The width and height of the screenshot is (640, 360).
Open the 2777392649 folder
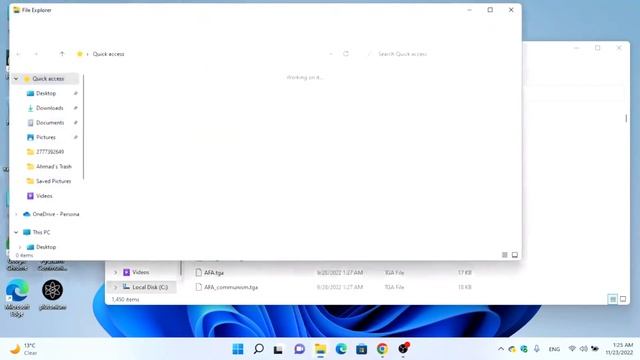tap(50, 152)
